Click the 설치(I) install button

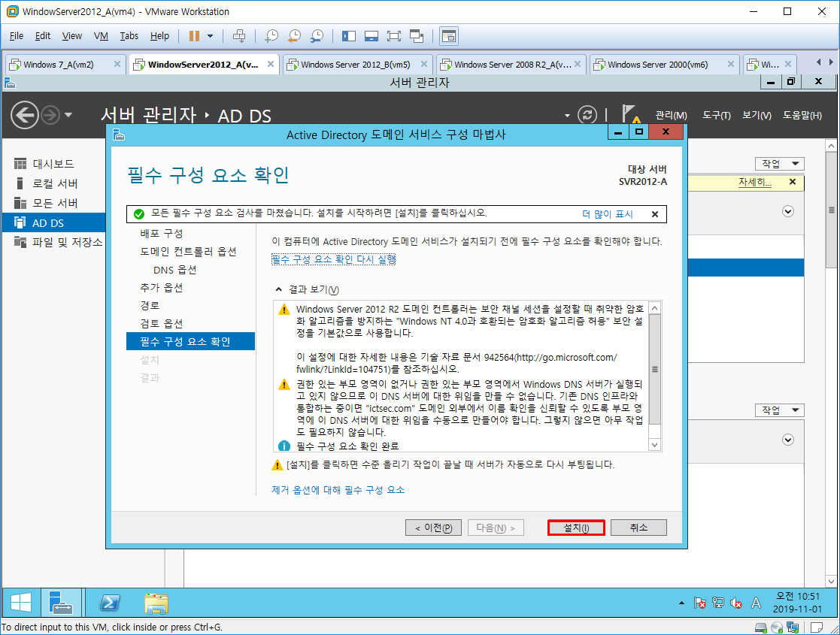(577, 528)
